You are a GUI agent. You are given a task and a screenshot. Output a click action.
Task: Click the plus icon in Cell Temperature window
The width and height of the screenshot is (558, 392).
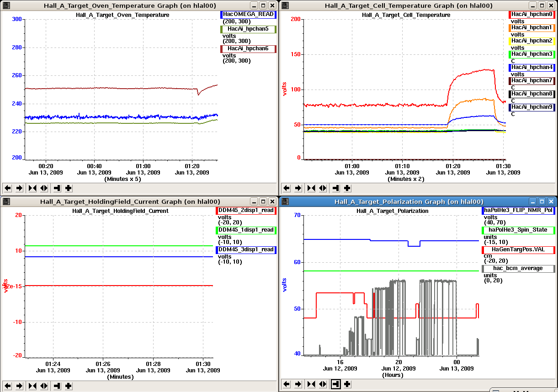tap(347, 188)
